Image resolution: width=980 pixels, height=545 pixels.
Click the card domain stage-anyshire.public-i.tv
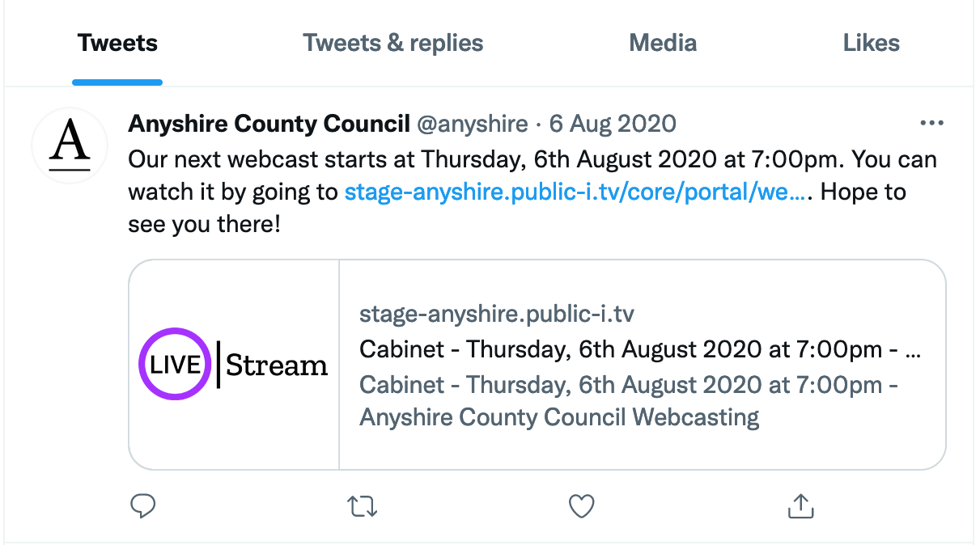click(502, 315)
